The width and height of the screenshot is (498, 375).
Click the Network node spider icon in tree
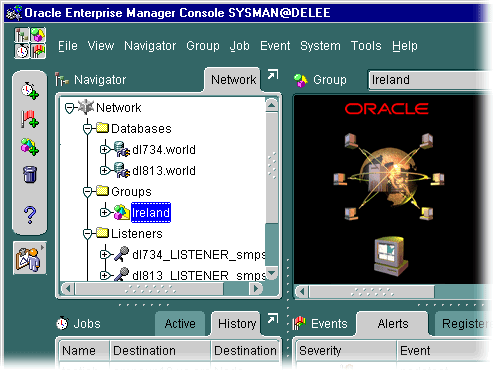pyautogui.click(x=86, y=107)
